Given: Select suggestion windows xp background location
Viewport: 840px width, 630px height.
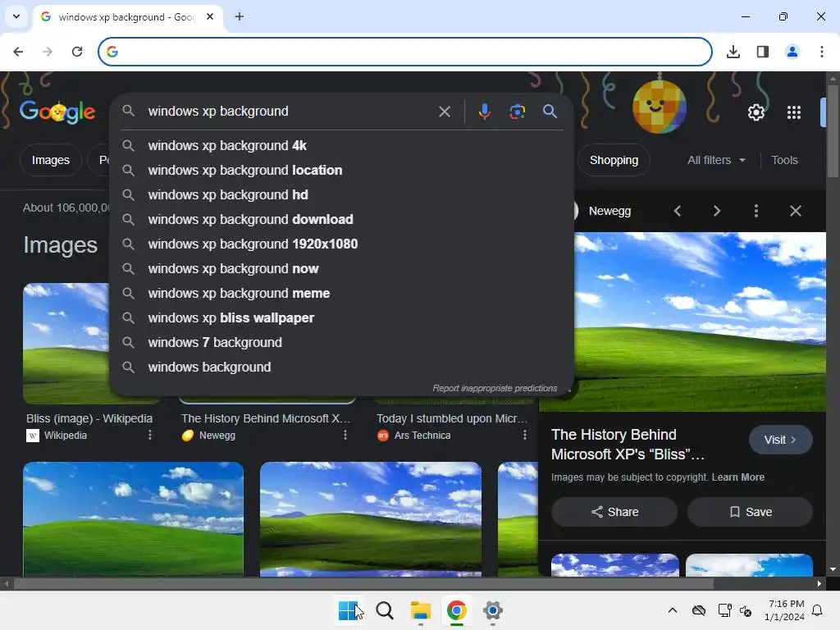Looking at the screenshot, I should coord(342,171).
